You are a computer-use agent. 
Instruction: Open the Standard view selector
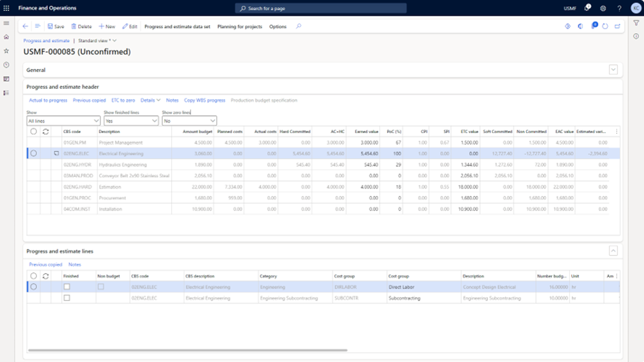click(98, 41)
